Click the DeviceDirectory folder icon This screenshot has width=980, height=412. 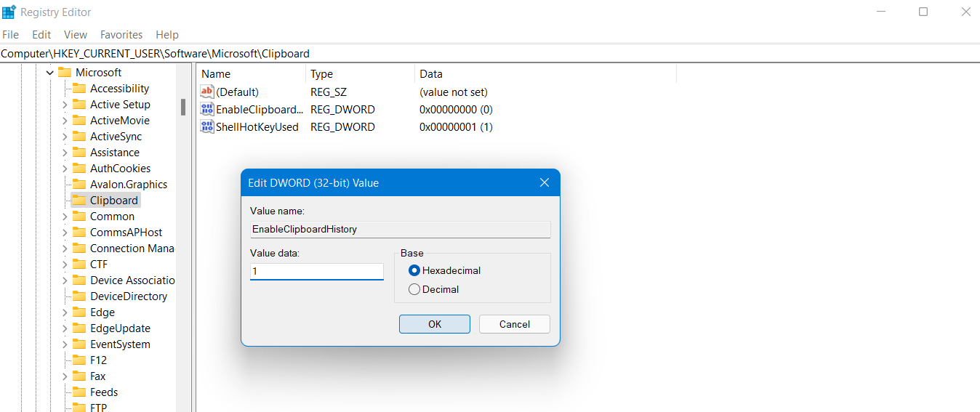[79, 296]
